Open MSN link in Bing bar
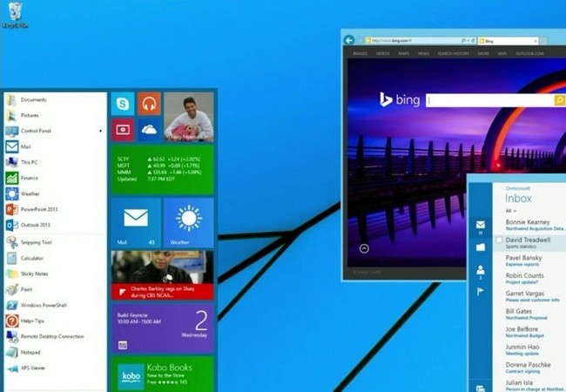Screen dimensions: 566x392 502,53
